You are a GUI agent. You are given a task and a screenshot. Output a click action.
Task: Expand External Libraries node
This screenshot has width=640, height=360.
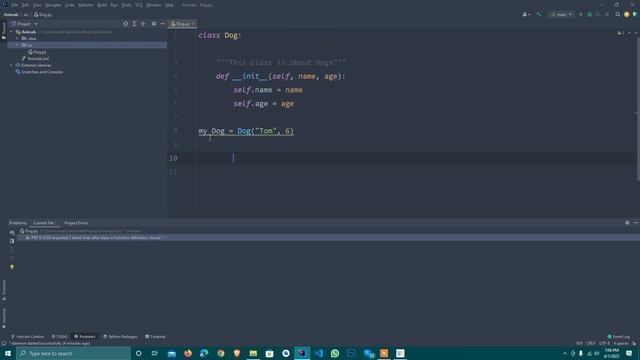pos(12,65)
